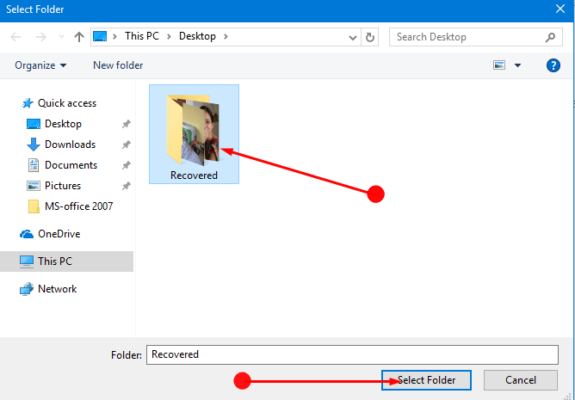
Task: Open Help with the question mark
Action: [x=553, y=65]
